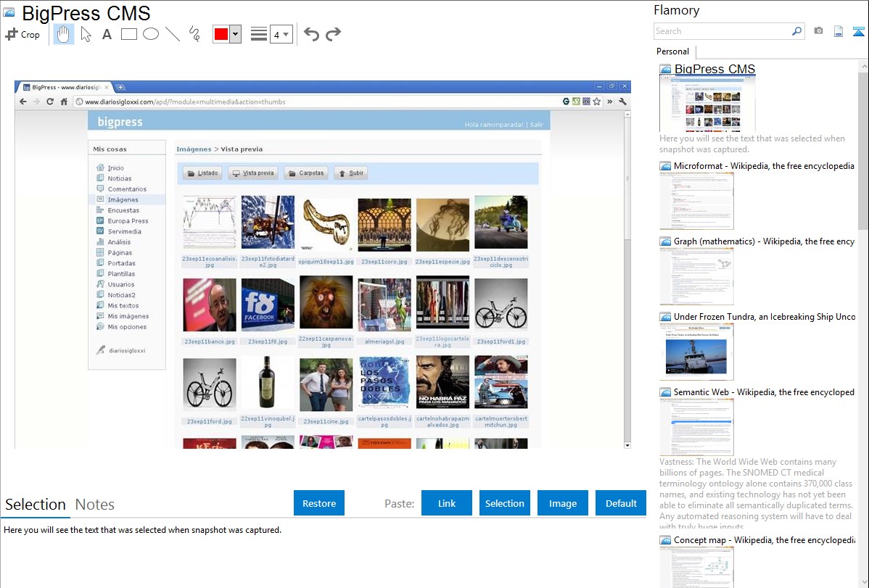Pick the rectangle shape tool

[128, 34]
